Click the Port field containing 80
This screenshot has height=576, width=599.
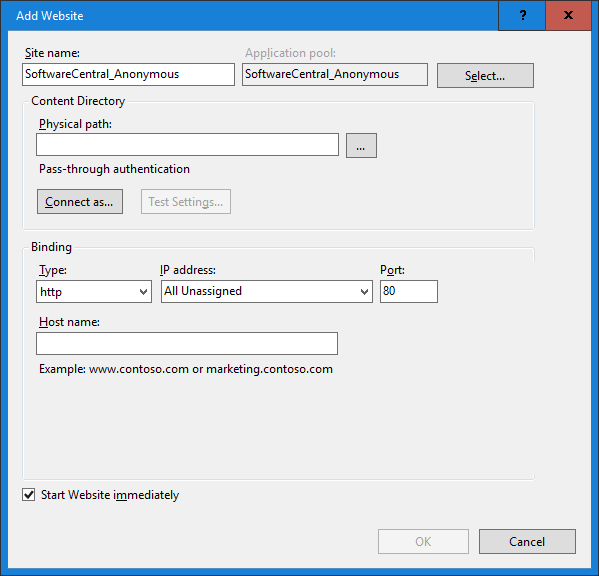point(409,292)
